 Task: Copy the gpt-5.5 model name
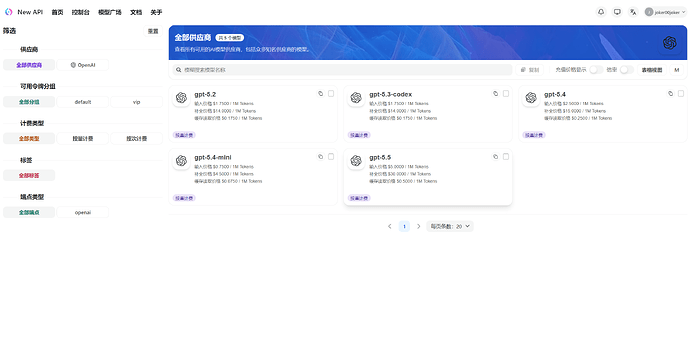495,157
